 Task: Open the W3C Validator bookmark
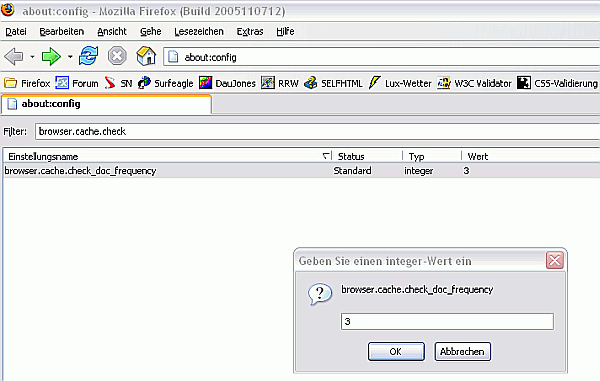click(474, 83)
